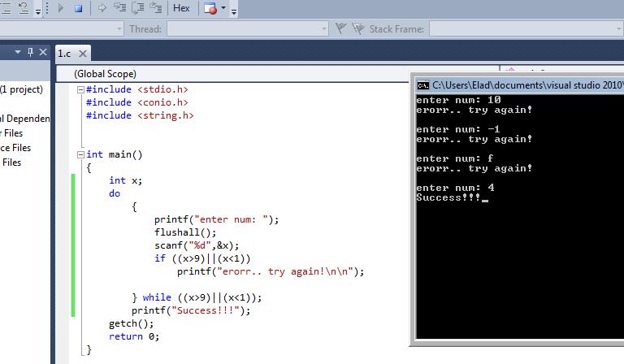The height and width of the screenshot is (364, 624).
Task: Toggle auto-hide pin on Solution Explorer
Action: click(30, 52)
